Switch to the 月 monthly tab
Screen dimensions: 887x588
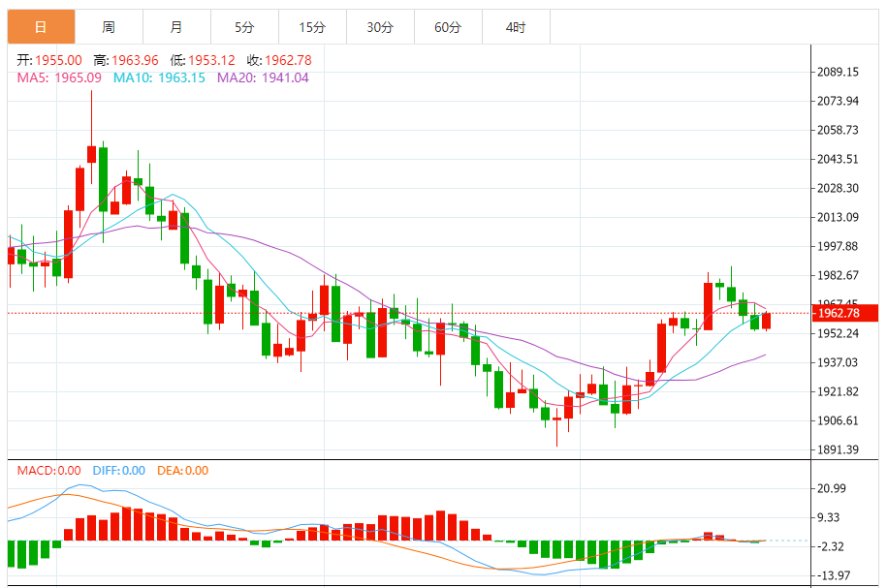[x=176, y=26]
